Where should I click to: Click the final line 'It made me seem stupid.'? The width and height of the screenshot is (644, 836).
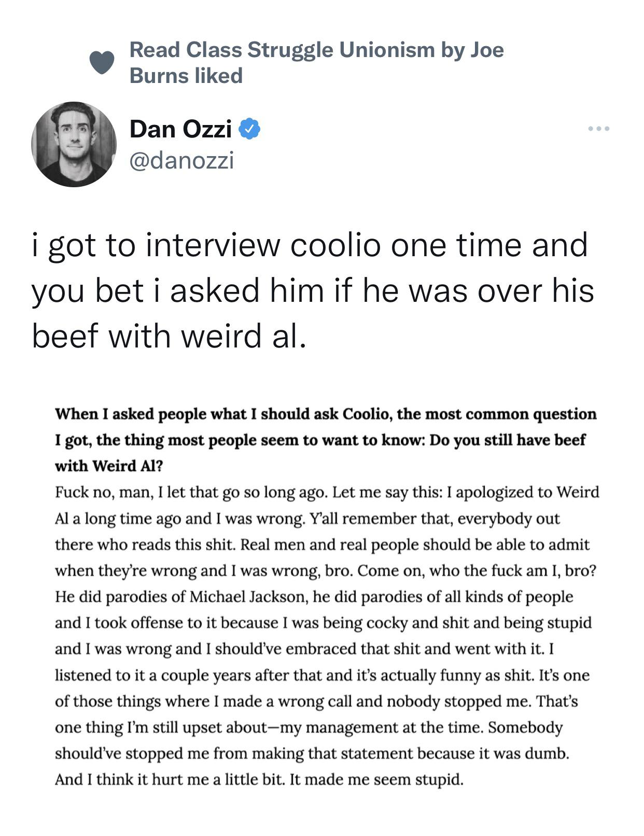(376, 779)
